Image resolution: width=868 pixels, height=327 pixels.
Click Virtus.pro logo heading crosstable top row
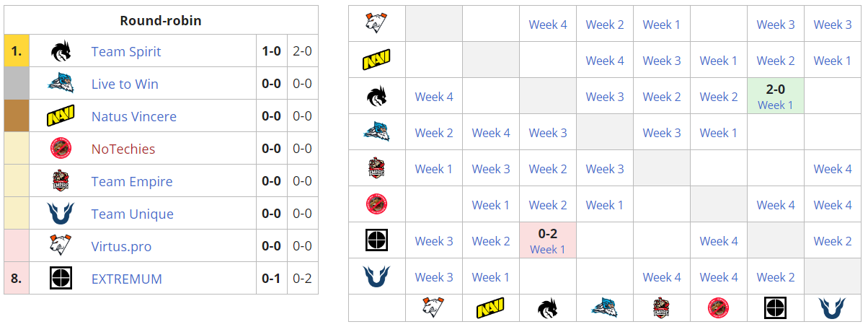376,24
